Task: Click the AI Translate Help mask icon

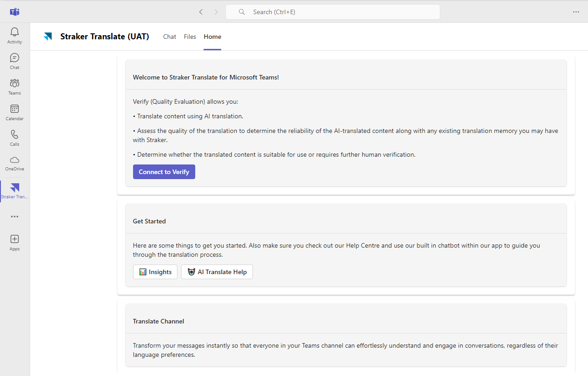Action: 191,272
